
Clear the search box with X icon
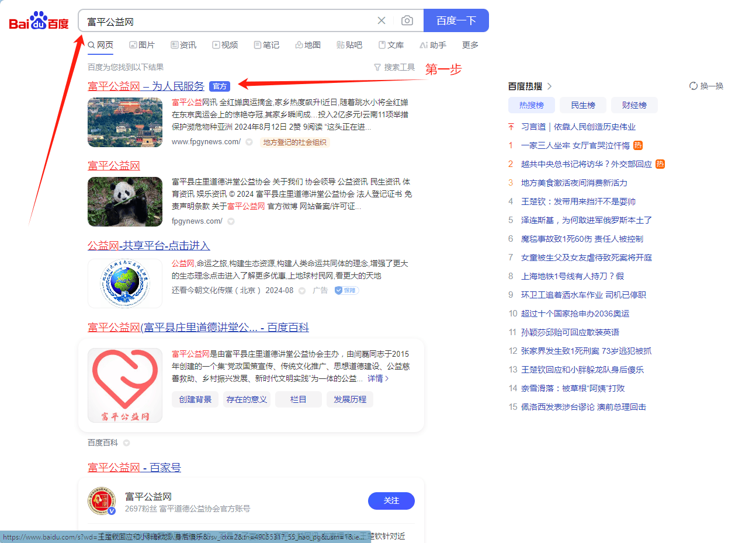[x=382, y=20]
